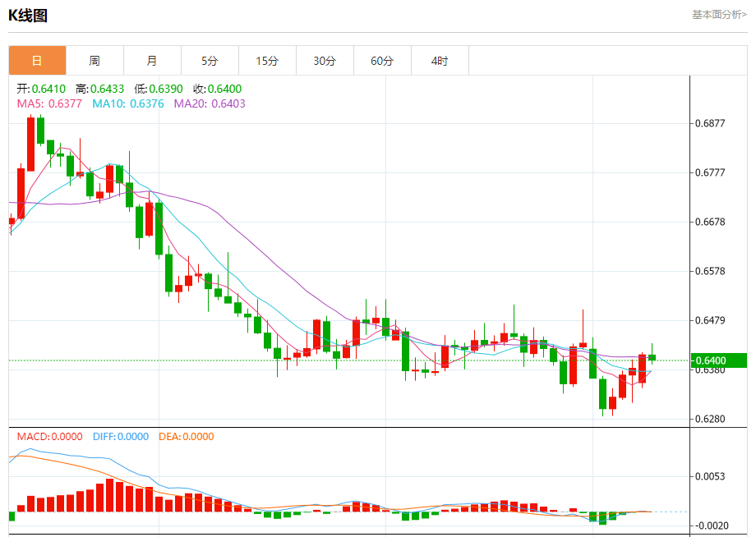Open the 基本面分析> link
The width and height of the screenshot is (756, 537).
719,15
